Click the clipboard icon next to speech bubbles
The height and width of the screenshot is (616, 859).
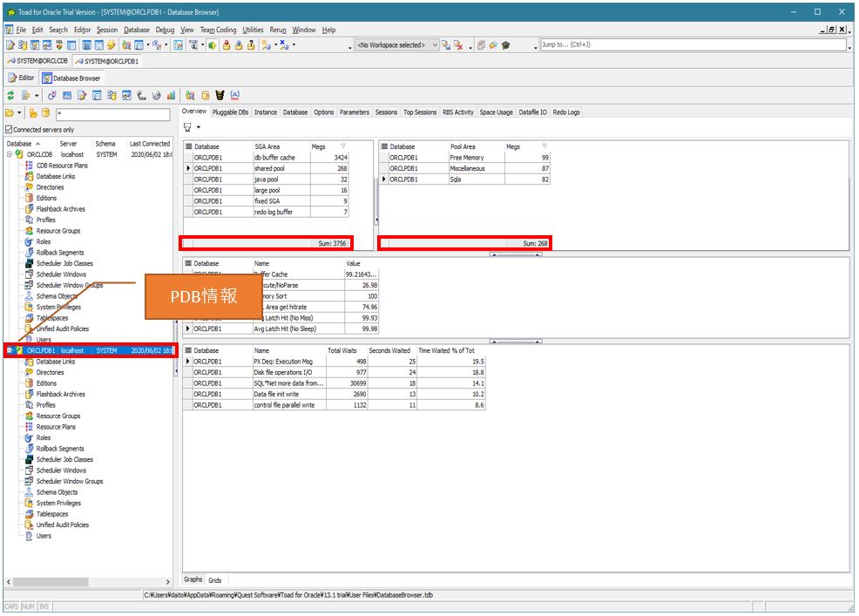[x=480, y=45]
